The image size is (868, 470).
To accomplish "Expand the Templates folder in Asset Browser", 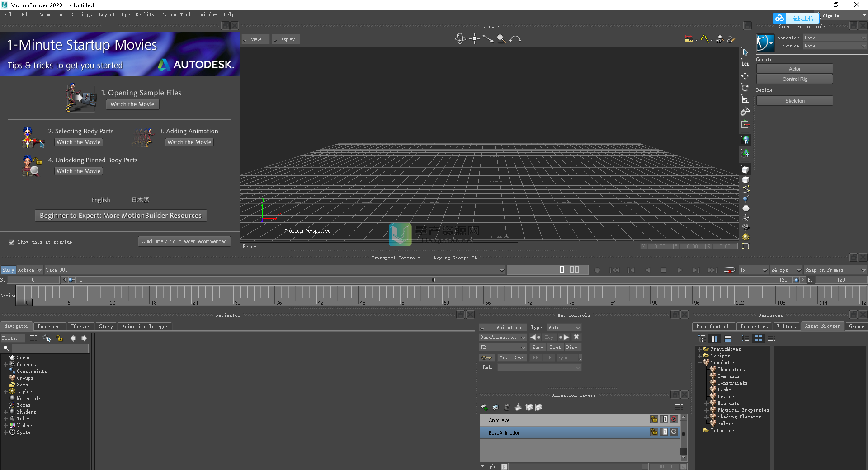I will [700, 362].
